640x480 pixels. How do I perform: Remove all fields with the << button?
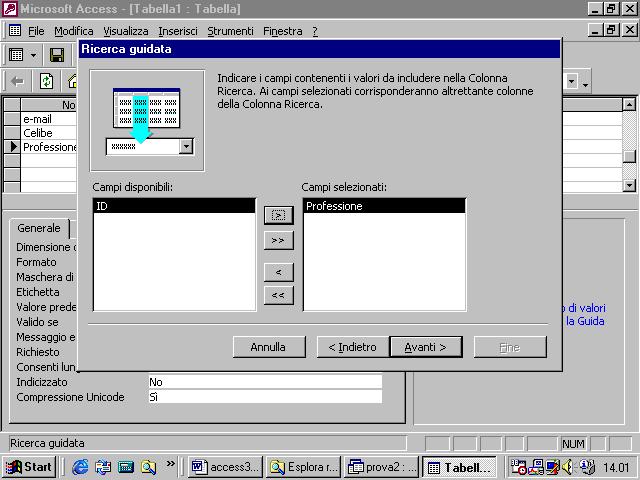pos(279,295)
